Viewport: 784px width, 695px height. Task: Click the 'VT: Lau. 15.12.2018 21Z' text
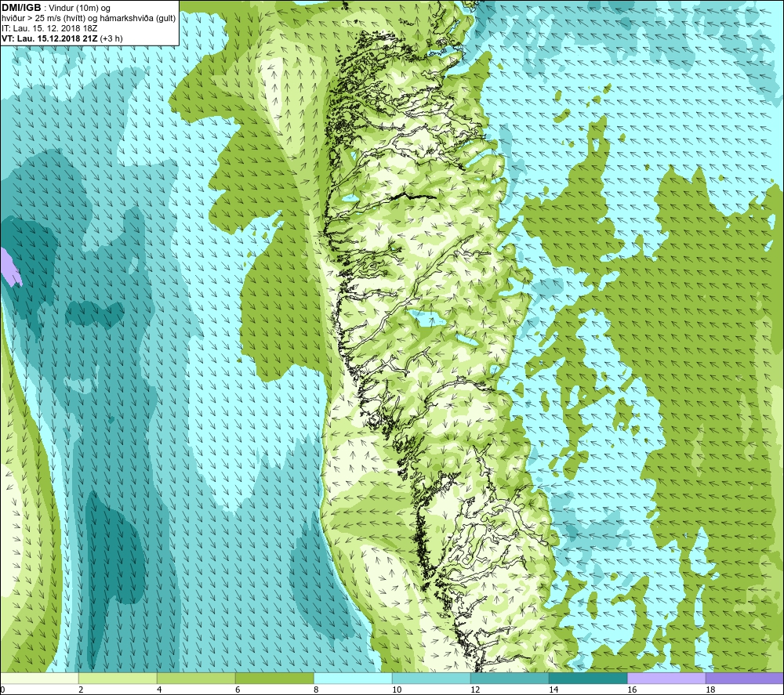pyautogui.click(x=50, y=38)
